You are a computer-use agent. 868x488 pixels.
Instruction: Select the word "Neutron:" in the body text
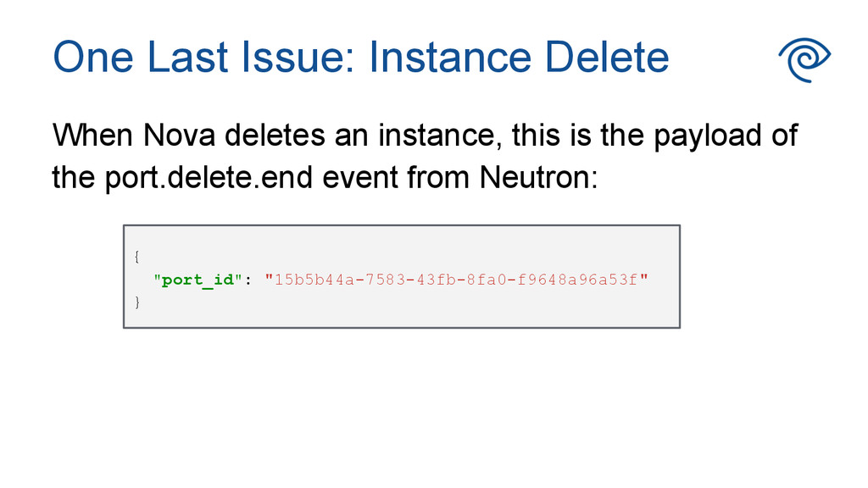[538, 178]
